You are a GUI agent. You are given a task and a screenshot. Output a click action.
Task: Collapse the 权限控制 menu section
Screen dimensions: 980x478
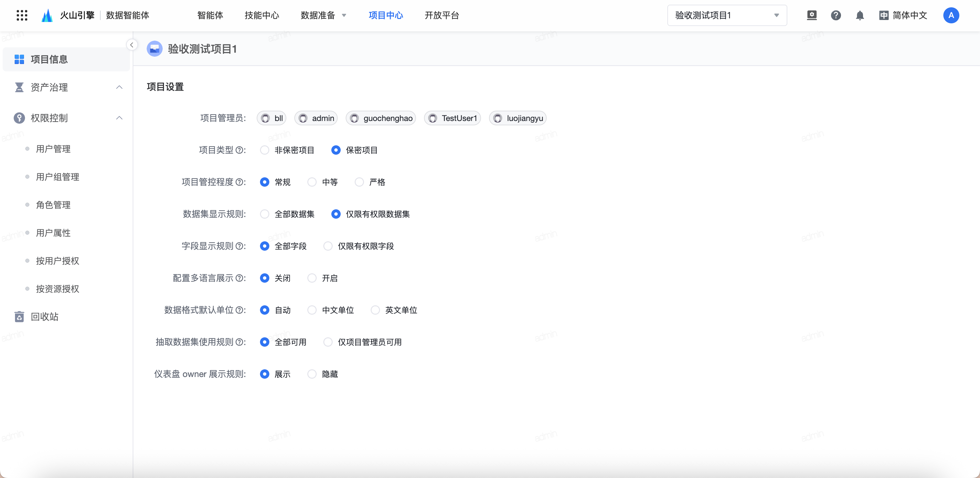(x=119, y=118)
